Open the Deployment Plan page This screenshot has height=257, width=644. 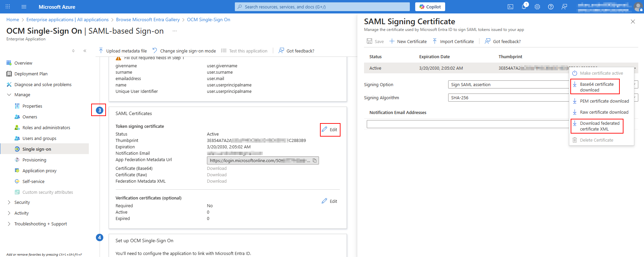(31, 74)
